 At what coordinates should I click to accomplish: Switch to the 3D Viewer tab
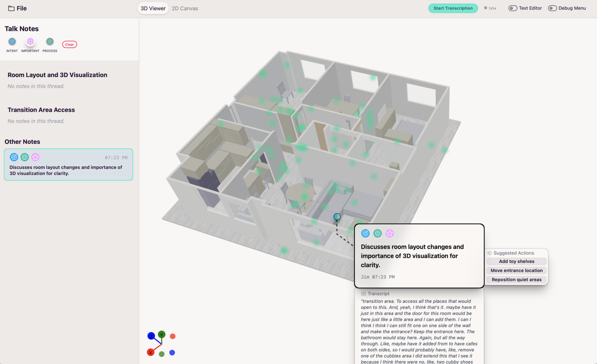tap(153, 9)
